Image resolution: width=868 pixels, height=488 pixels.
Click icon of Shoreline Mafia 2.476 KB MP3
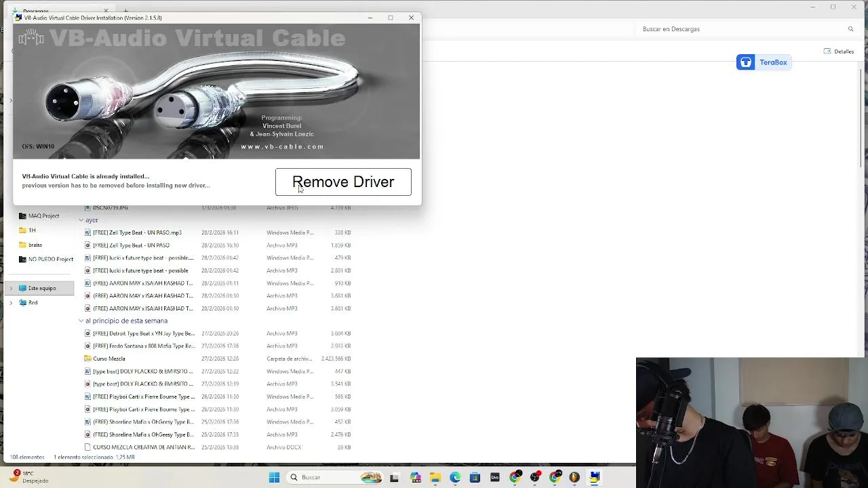click(87, 434)
